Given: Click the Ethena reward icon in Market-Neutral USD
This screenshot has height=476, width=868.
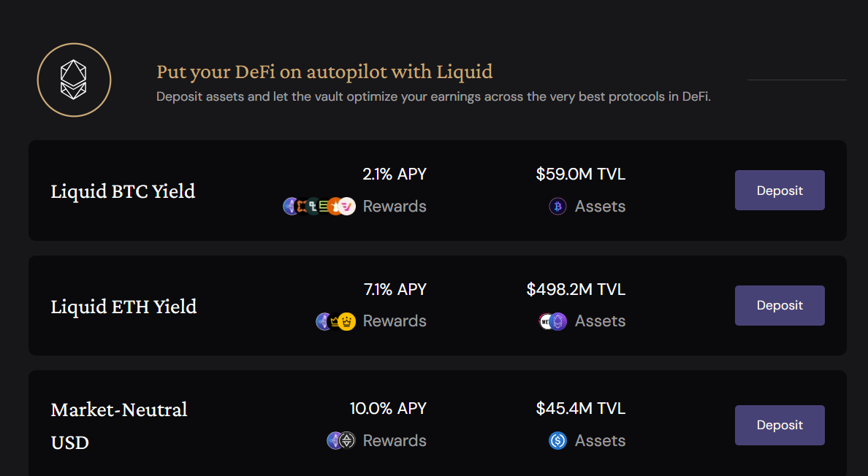Looking at the screenshot, I should click(x=347, y=441).
